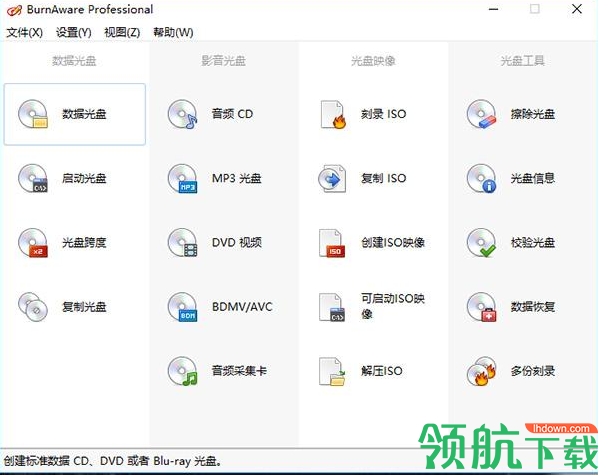Select the 光盘跨度 disc span icon
The width and height of the screenshot is (598, 476).
[33, 243]
